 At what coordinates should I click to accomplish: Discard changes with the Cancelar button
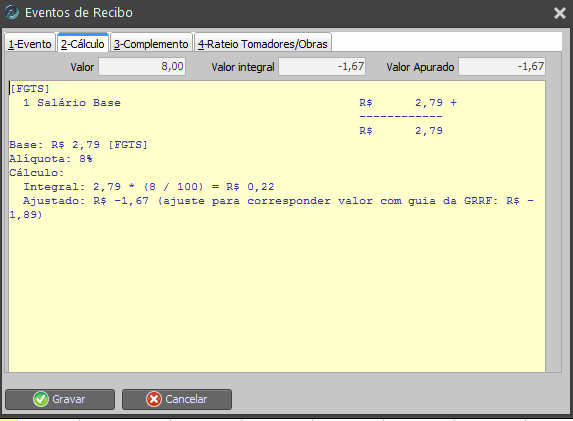(x=177, y=399)
